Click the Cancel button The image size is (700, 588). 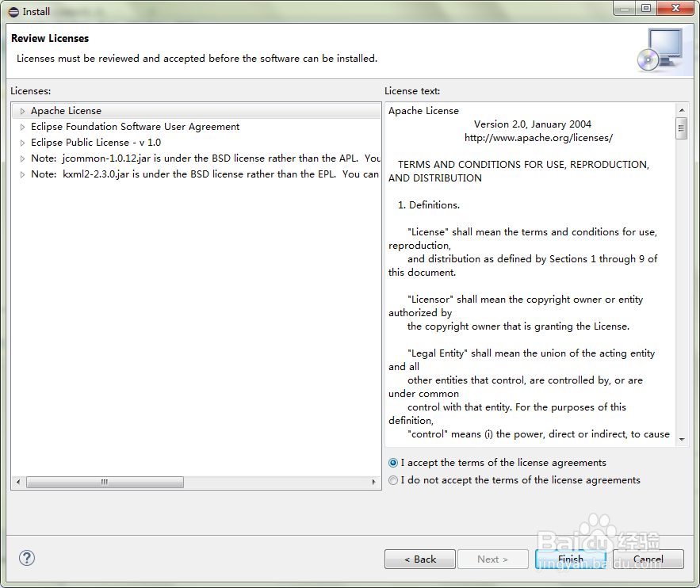pyautogui.click(x=648, y=559)
